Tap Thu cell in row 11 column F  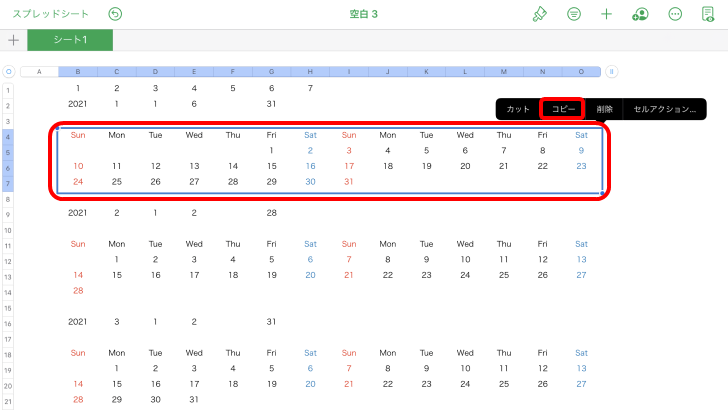point(233,244)
